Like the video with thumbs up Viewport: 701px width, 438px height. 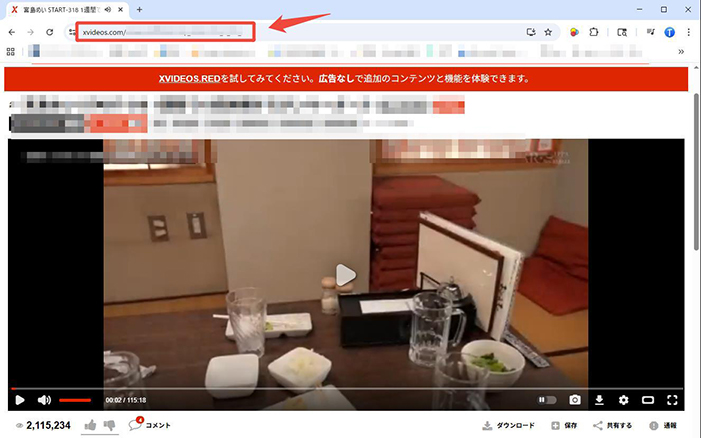(x=90, y=425)
